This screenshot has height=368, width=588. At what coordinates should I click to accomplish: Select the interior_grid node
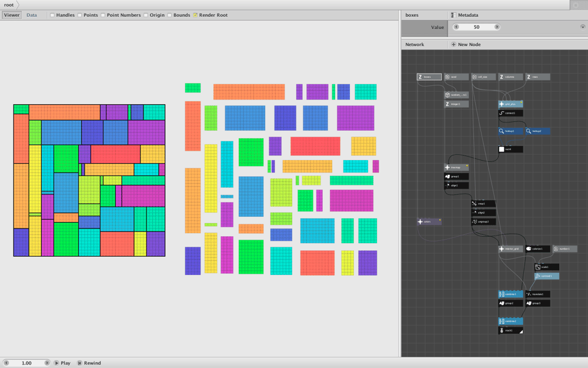coord(510,248)
